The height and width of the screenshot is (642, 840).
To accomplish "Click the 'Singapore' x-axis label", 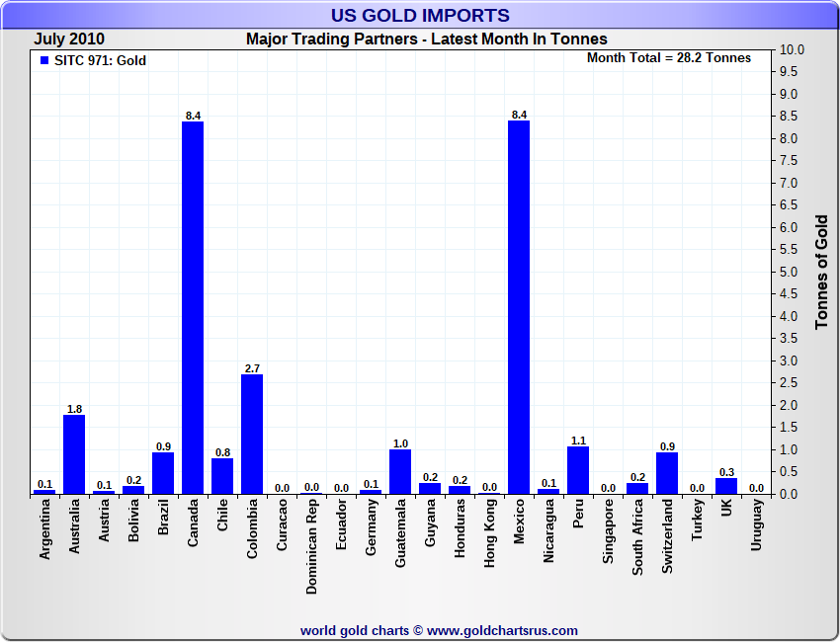I will click(608, 531).
